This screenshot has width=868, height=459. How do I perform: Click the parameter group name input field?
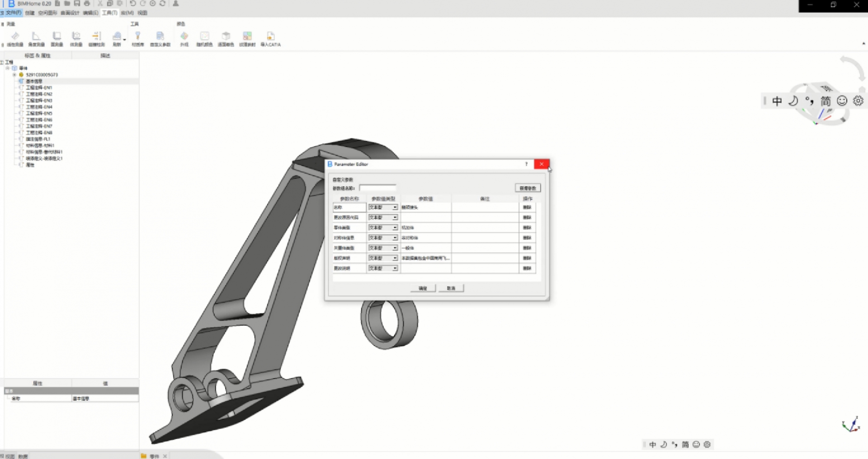[x=377, y=188]
